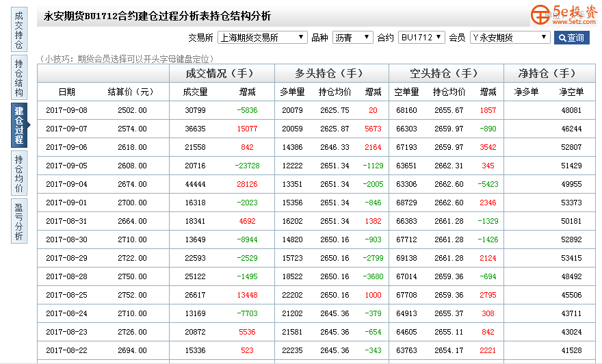The width and height of the screenshot is (602, 364).
Task: Open the 成交持仓 side tab
Action: point(19,30)
